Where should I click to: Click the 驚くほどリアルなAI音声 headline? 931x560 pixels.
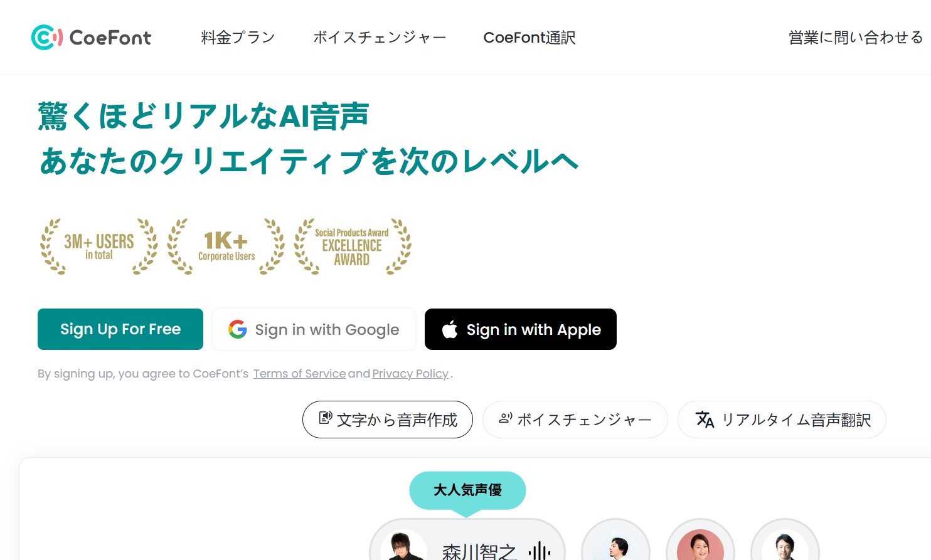click(x=203, y=117)
